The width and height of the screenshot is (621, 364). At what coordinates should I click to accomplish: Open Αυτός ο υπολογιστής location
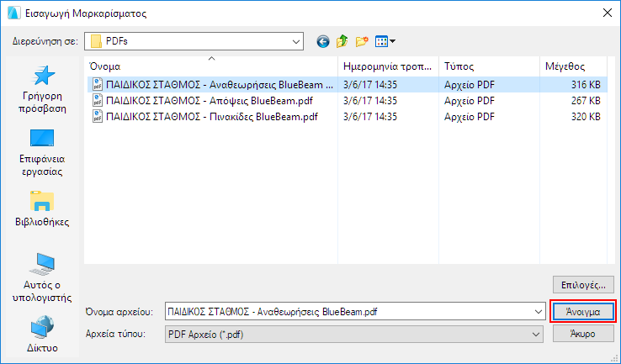click(x=42, y=277)
